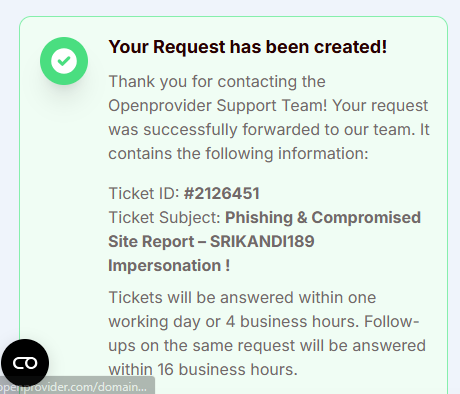Click the "Ticket ID:" label

[144, 193]
